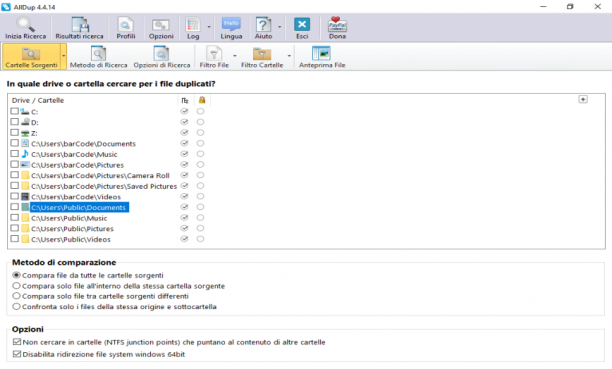Select the C:\Users\Public\Documents row

click(x=79, y=207)
